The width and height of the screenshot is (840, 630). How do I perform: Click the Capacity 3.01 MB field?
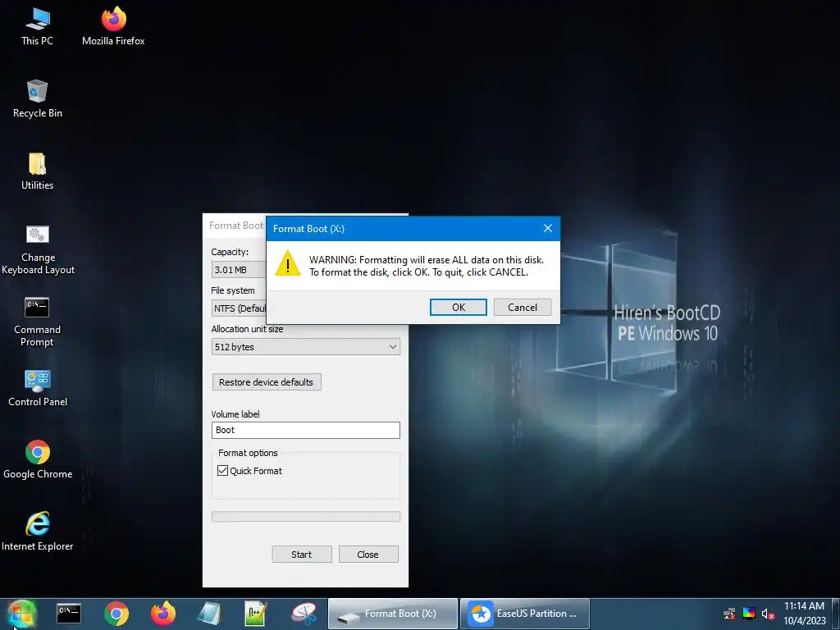[x=239, y=269]
